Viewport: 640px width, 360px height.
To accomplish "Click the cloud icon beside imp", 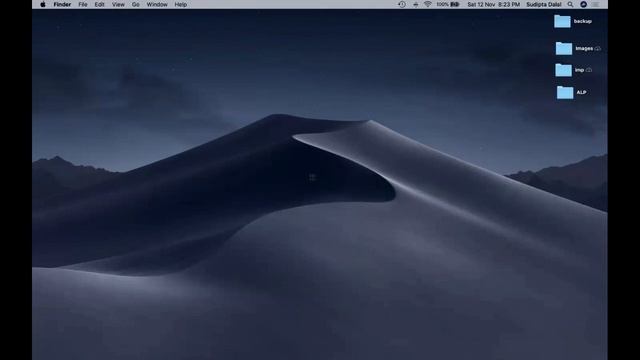I will click(x=589, y=70).
